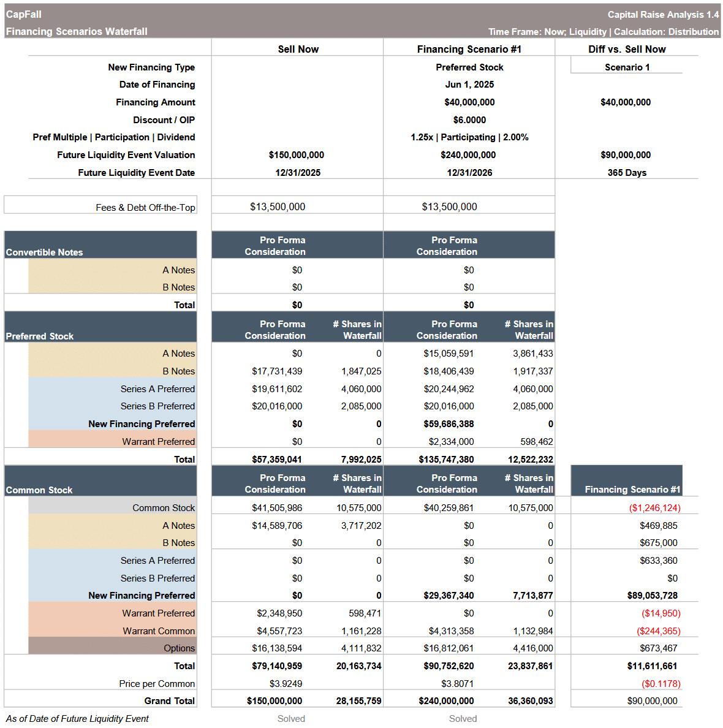Click Warrant Preferred shares 598,462
This screenshot has height=728, width=723.
tap(537, 442)
